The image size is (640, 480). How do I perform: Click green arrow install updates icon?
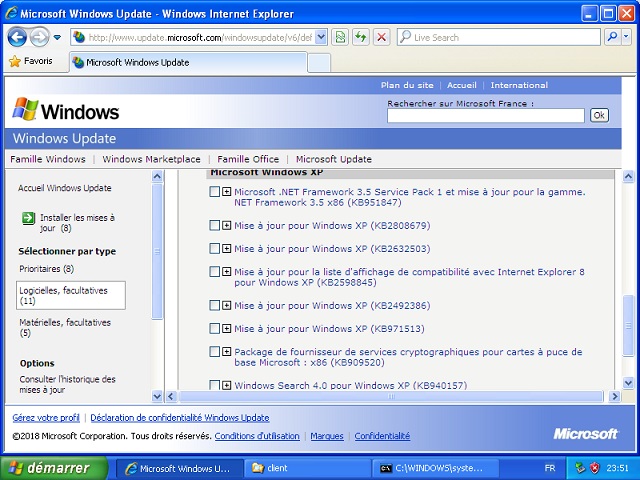(x=28, y=218)
